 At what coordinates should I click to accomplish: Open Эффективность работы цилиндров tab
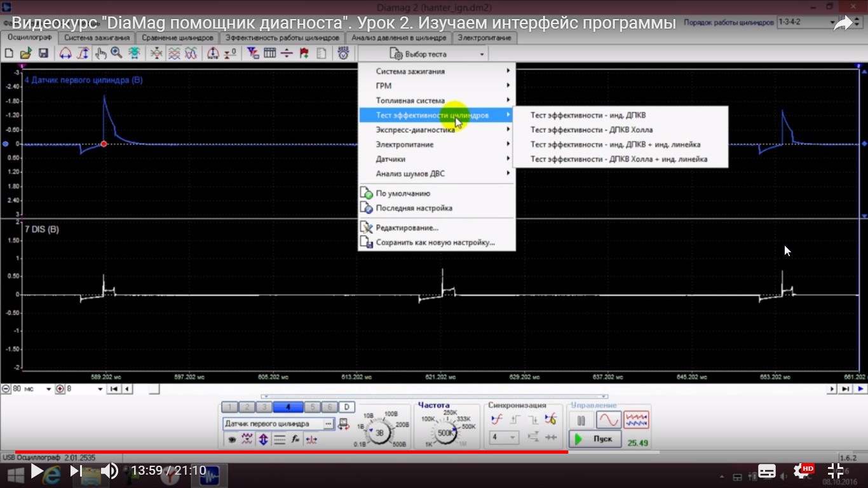[x=283, y=37]
